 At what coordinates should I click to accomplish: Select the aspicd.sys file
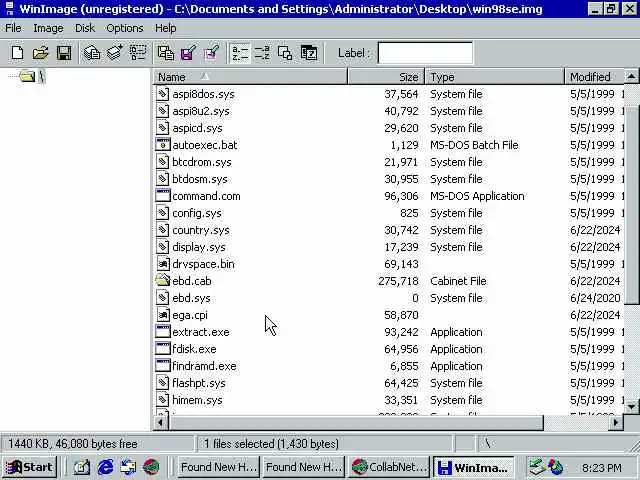(197, 128)
